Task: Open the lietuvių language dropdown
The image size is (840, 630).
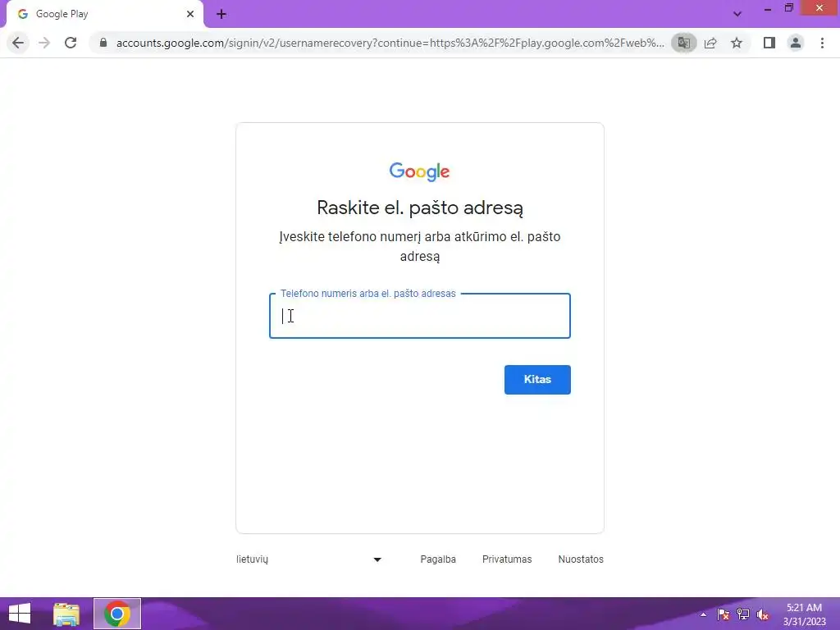Action: point(309,559)
